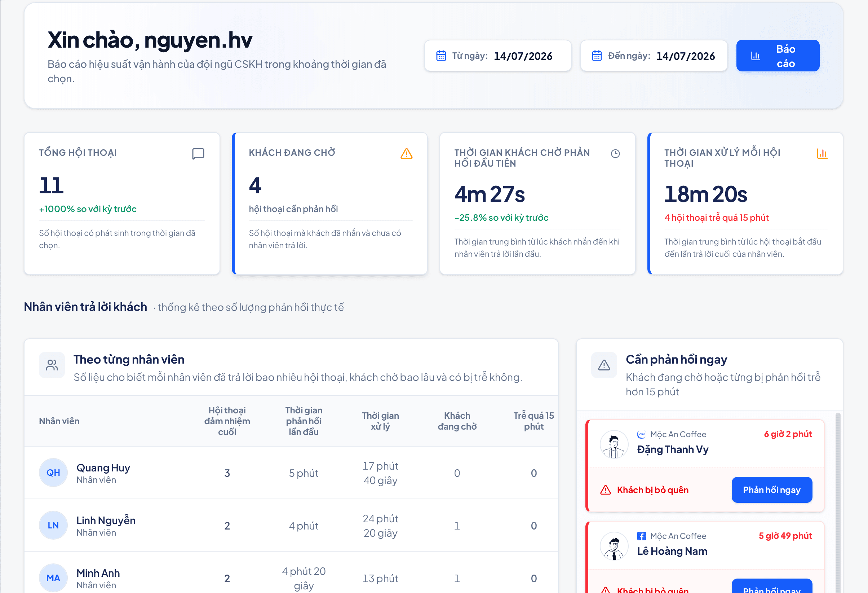Screen dimensions: 868x593
Task: Click the Nhân viên trả lời khách heading
Action: [x=85, y=307]
